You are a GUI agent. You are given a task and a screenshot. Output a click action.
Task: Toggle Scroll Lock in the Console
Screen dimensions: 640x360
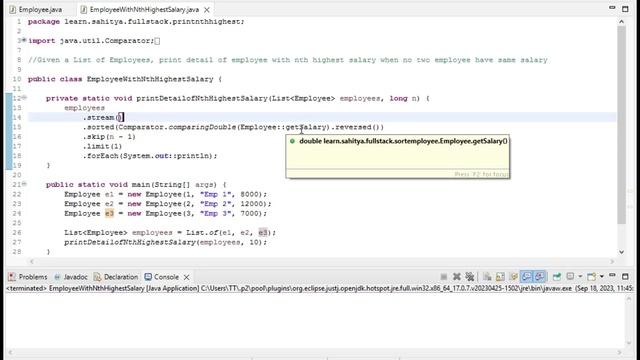(x=500, y=277)
